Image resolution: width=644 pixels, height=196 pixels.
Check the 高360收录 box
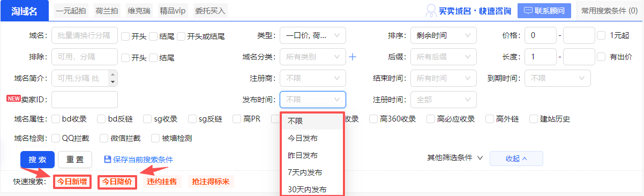[x=373, y=119]
